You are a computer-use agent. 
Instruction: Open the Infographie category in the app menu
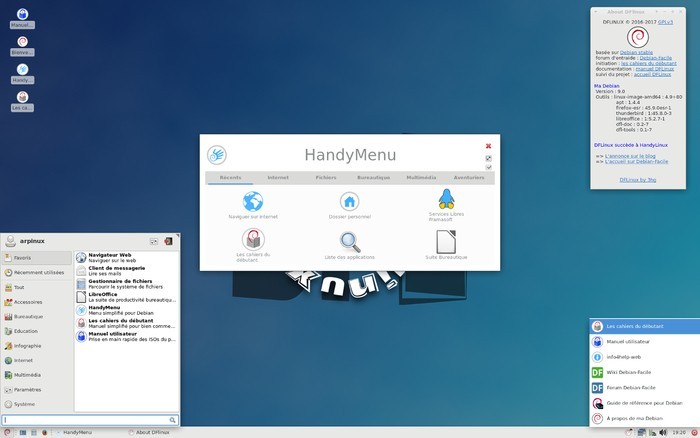[x=28, y=345]
